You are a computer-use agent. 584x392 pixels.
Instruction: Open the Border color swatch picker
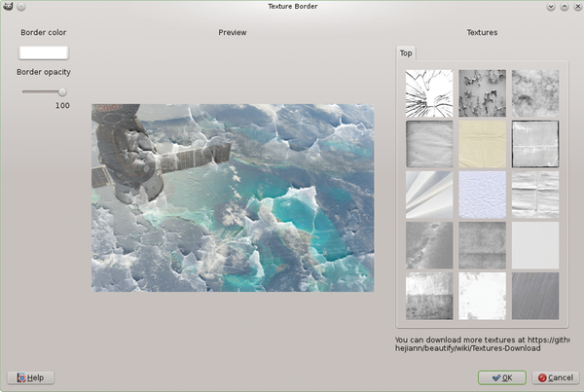[x=43, y=53]
